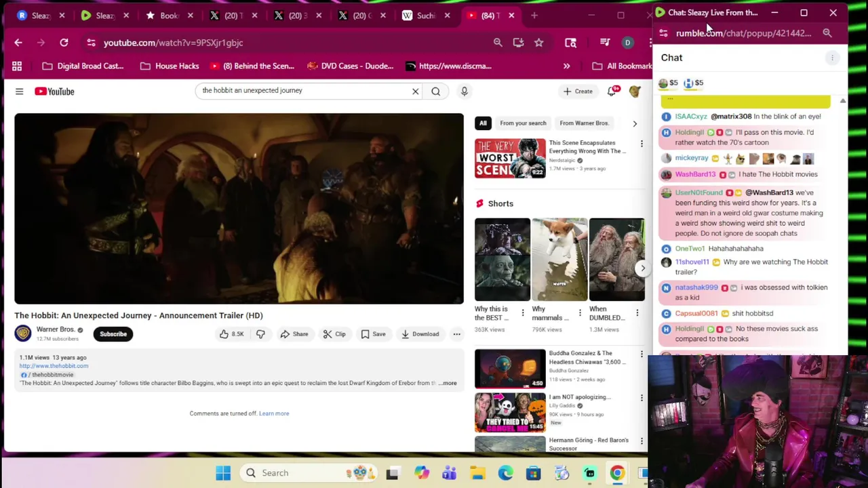868x488 pixels.
Task: Save video to a playlist
Action: pyautogui.click(x=373, y=333)
